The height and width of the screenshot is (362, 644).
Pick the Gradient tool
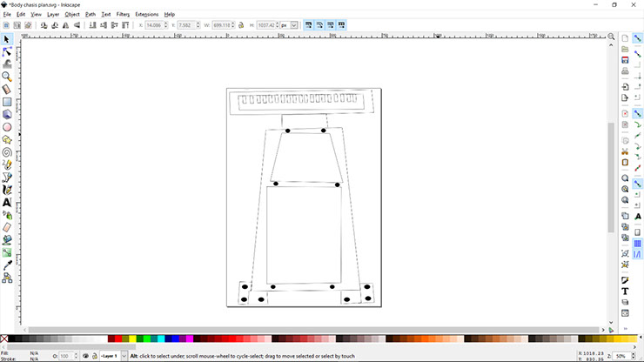(x=7, y=252)
